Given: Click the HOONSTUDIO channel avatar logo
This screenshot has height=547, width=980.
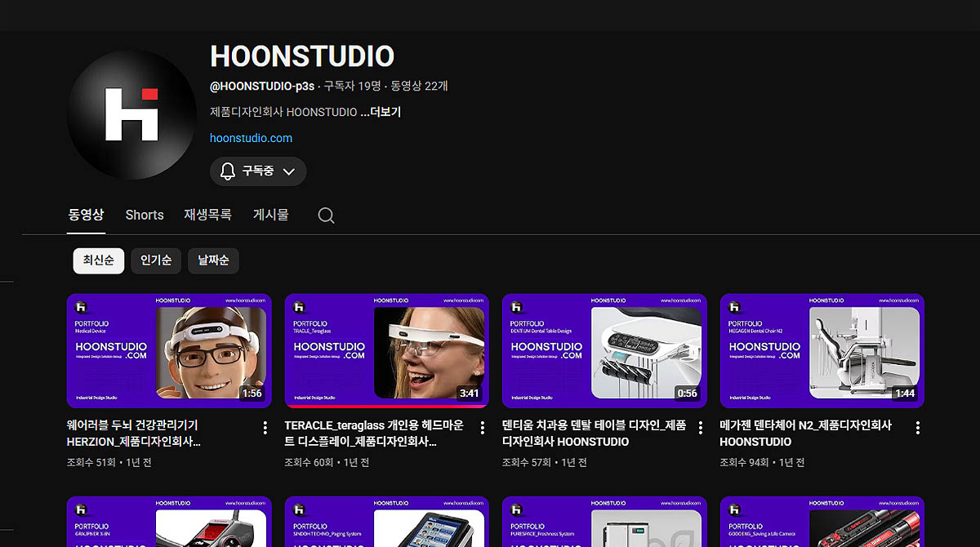Looking at the screenshot, I should (131, 114).
